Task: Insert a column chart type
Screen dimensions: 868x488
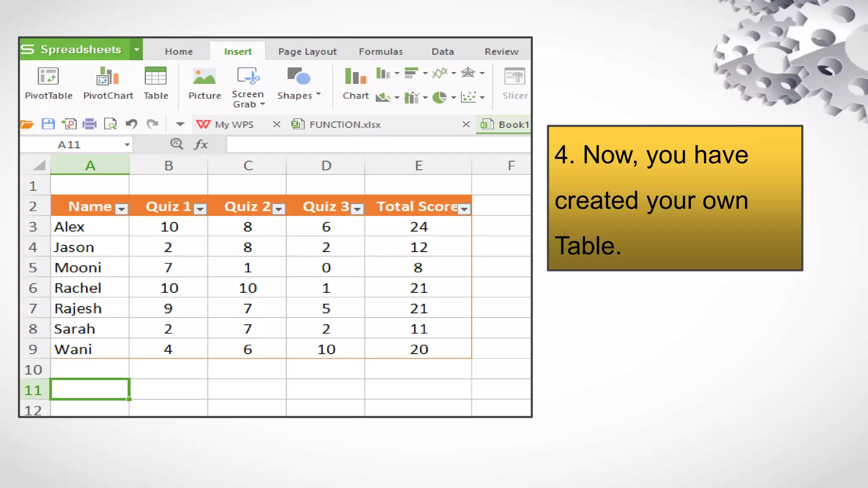Action: [384, 74]
